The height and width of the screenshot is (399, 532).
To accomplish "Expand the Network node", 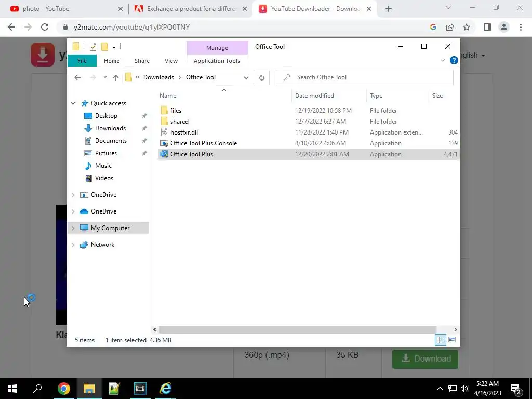I will click(73, 245).
